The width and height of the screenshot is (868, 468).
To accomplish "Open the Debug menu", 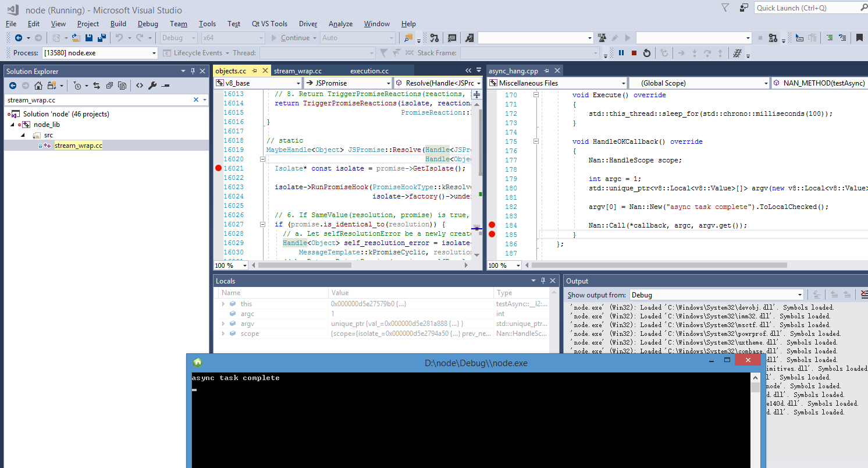I will (148, 24).
